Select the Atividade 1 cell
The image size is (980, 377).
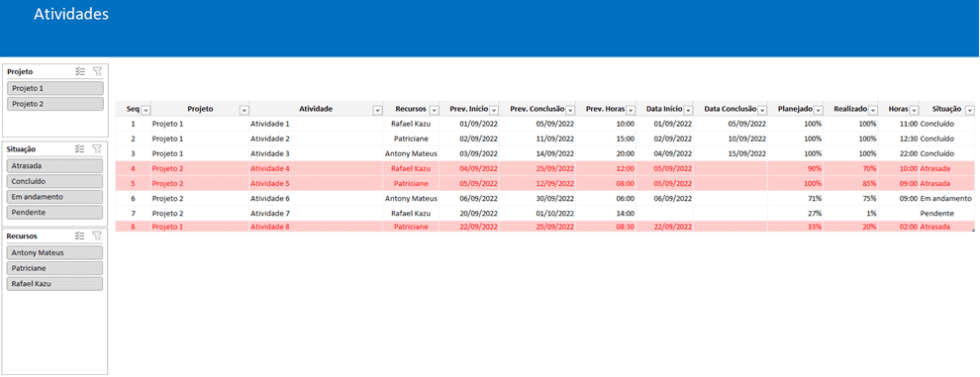tap(316, 124)
